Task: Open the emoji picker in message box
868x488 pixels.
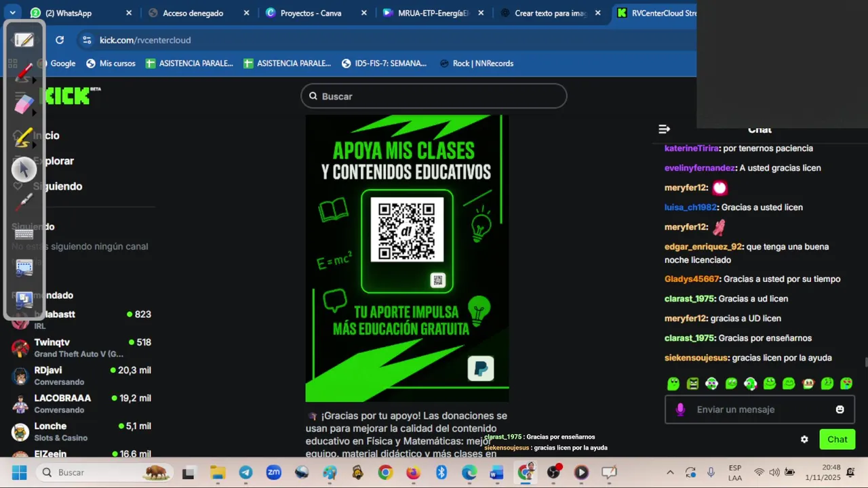Action: (840, 409)
